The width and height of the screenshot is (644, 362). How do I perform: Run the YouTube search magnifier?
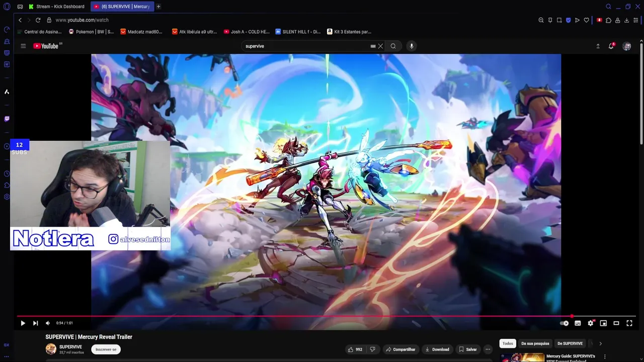pos(393,46)
